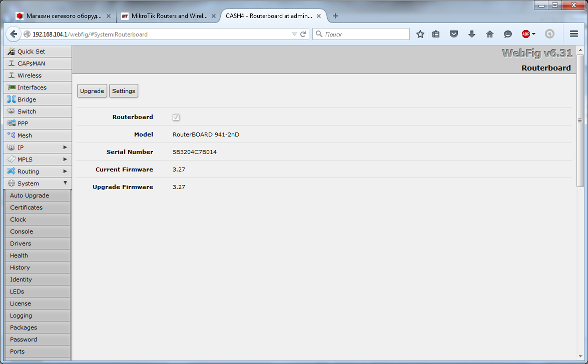Open the Bridge section icon
The width and height of the screenshot is (588, 364).
12,99
